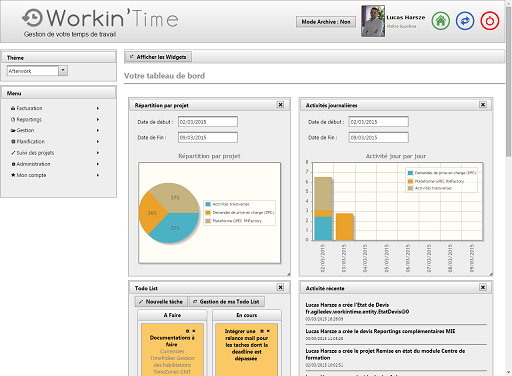Click the blue Activités transverses legend swatch
The image size is (512, 376).
point(208,204)
